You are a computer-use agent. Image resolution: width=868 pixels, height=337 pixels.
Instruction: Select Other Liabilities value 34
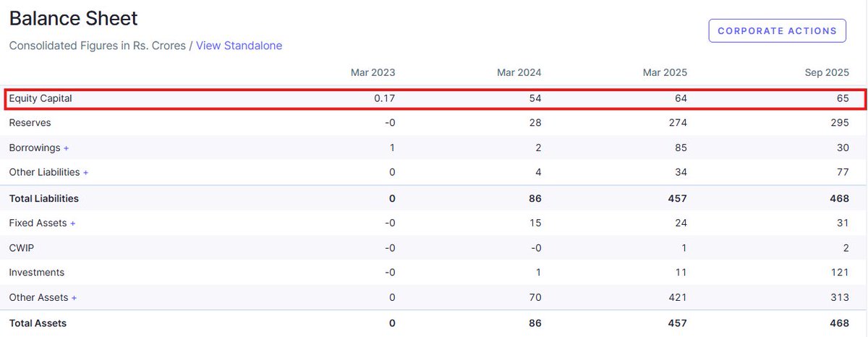681,172
